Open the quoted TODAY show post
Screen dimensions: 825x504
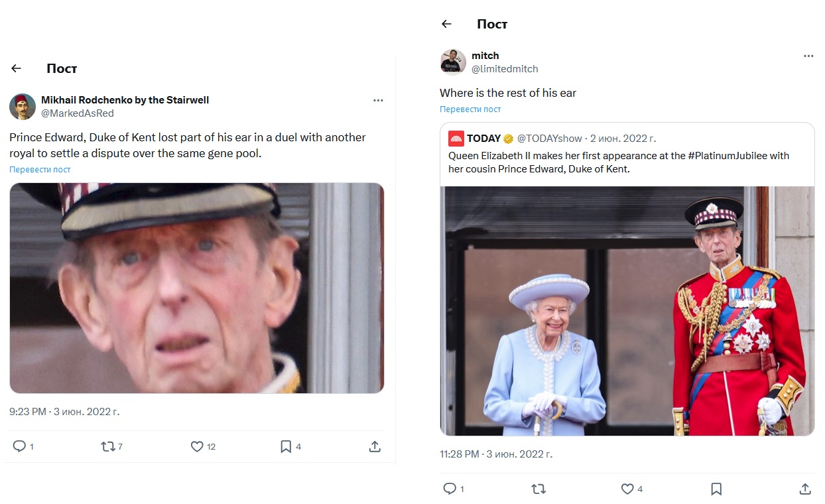[627, 154]
